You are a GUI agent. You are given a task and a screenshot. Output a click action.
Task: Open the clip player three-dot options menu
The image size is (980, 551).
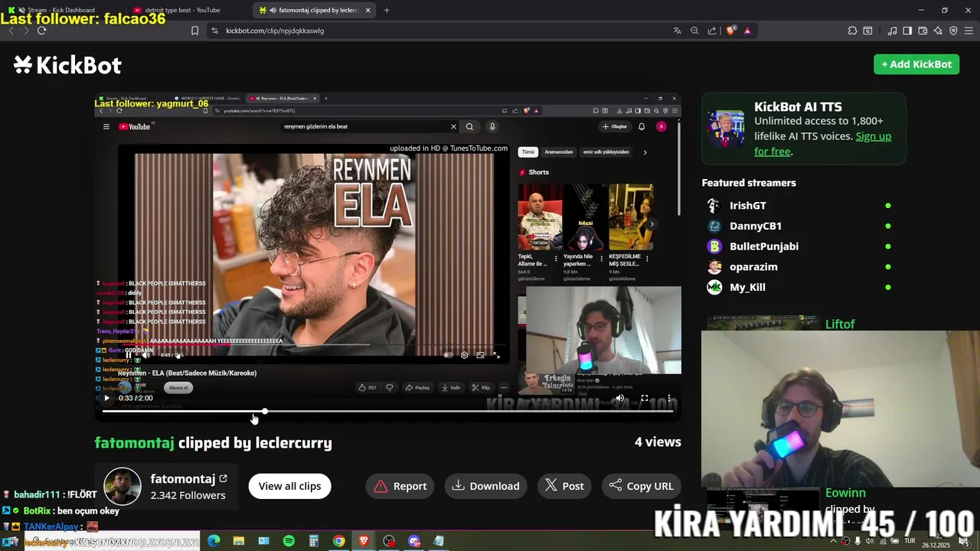[669, 398]
